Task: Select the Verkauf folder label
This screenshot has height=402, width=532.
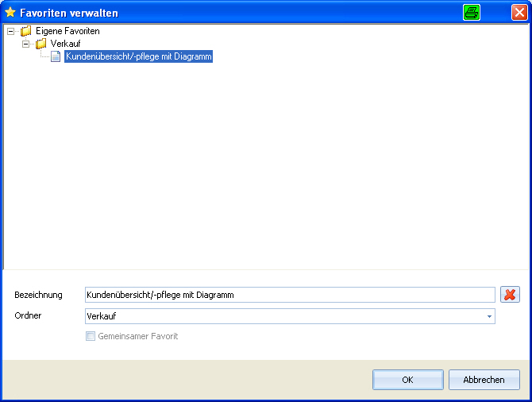Action: coord(65,44)
